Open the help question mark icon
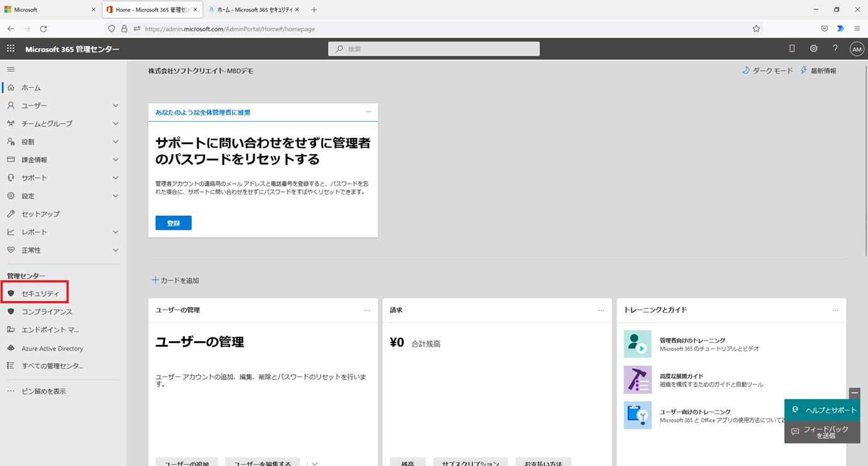868x466 pixels. [835, 48]
